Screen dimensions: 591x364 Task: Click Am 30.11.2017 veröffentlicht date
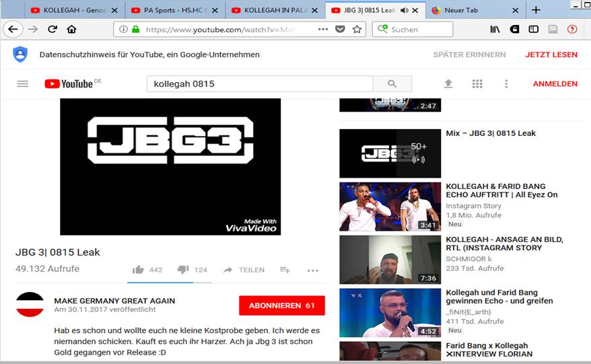click(105, 310)
